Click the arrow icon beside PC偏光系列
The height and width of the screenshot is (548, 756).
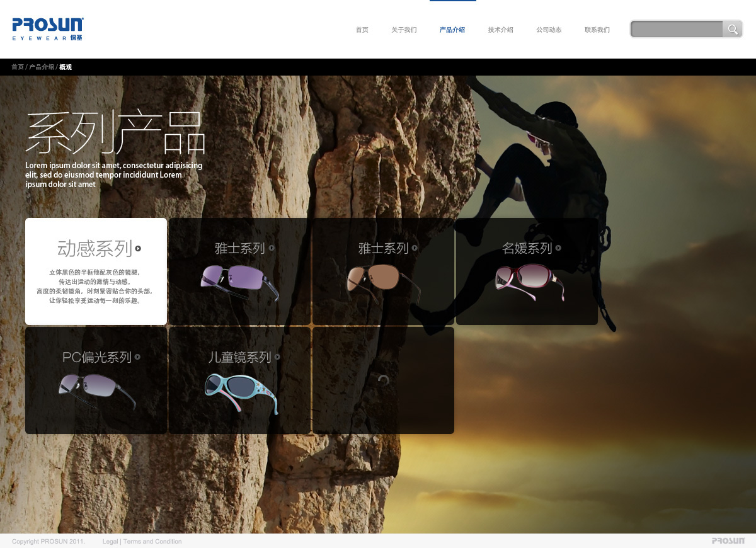coord(137,357)
